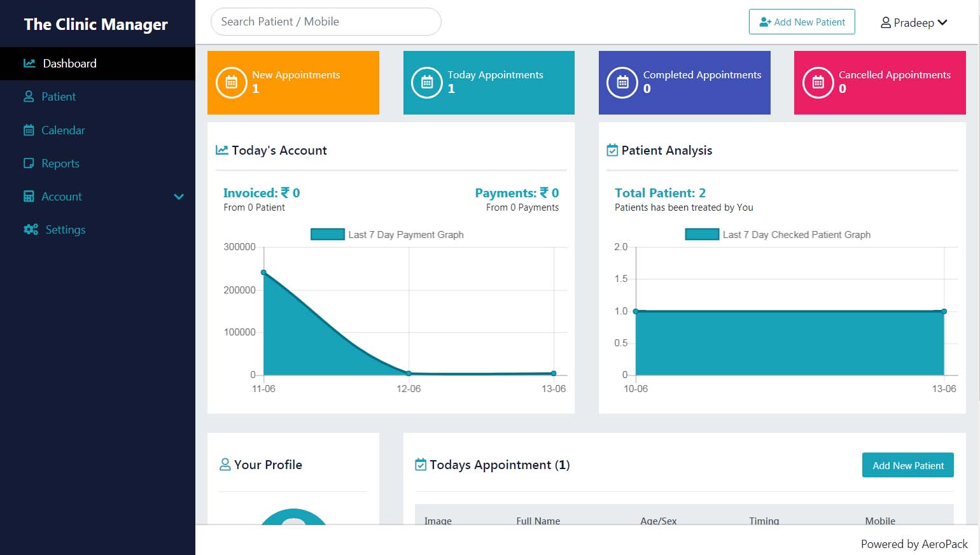This screenshot has height=555, width=980.
Task: Click the user profile icon beside Pradeep
Action: (885, 22)
